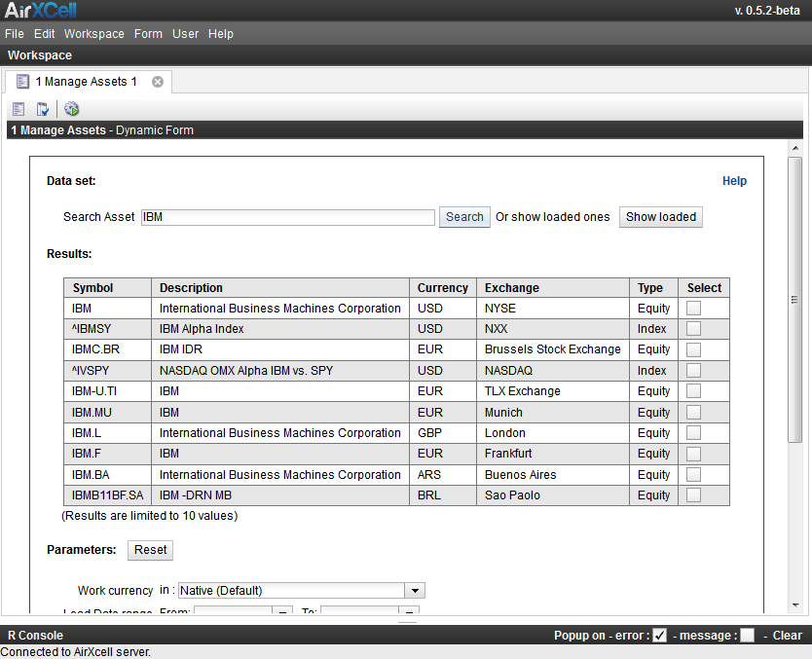
Task: Close the Manage Assets 1 tab
Action: click(158, 82)
